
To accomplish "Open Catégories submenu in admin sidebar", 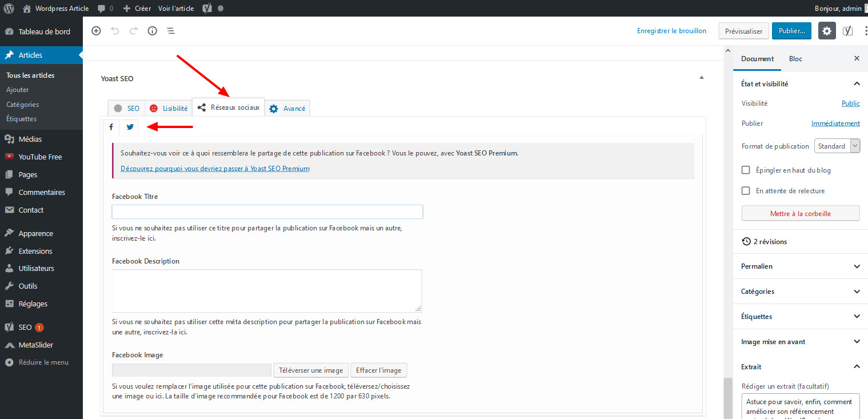I will coord(23,105).
